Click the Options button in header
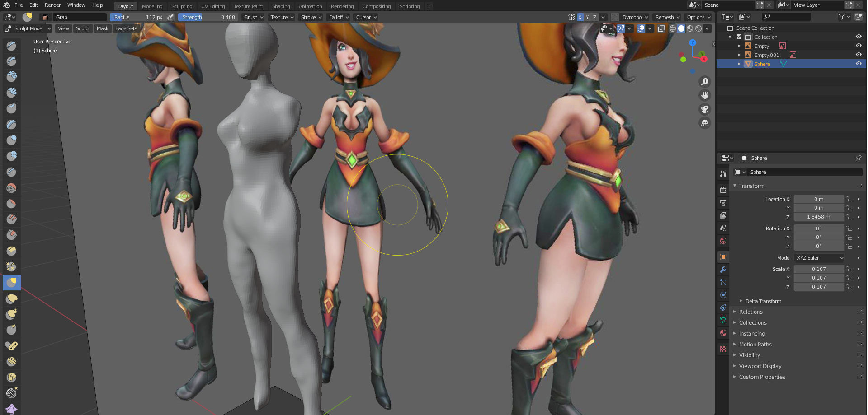The height and width of the screenshot is (415, 868). [x=698, y=17]
